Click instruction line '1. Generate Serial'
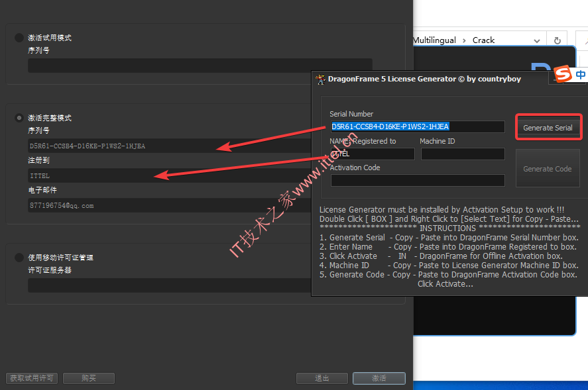 click(x=449, y=238)
